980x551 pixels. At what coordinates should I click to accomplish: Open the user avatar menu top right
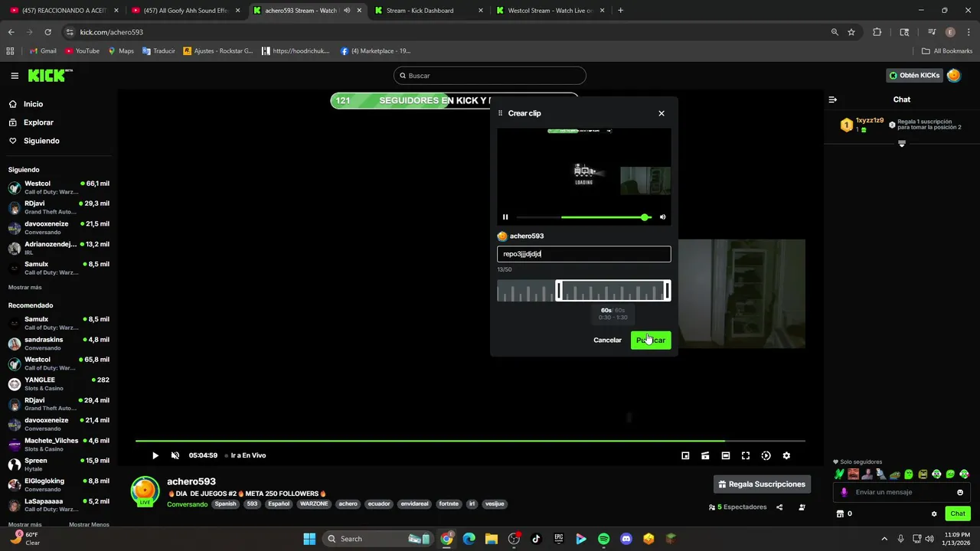(x=953, y=75)
